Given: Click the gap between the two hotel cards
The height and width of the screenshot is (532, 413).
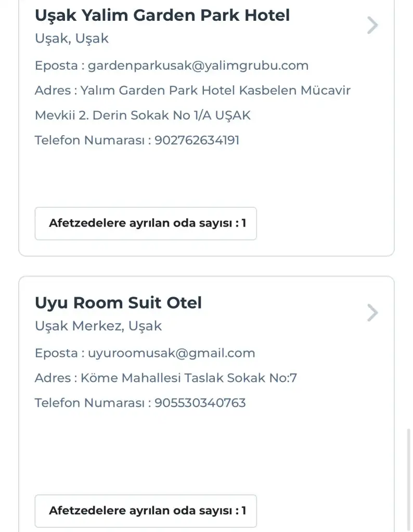Looking at the screenshot, I should tap(206, 266).
